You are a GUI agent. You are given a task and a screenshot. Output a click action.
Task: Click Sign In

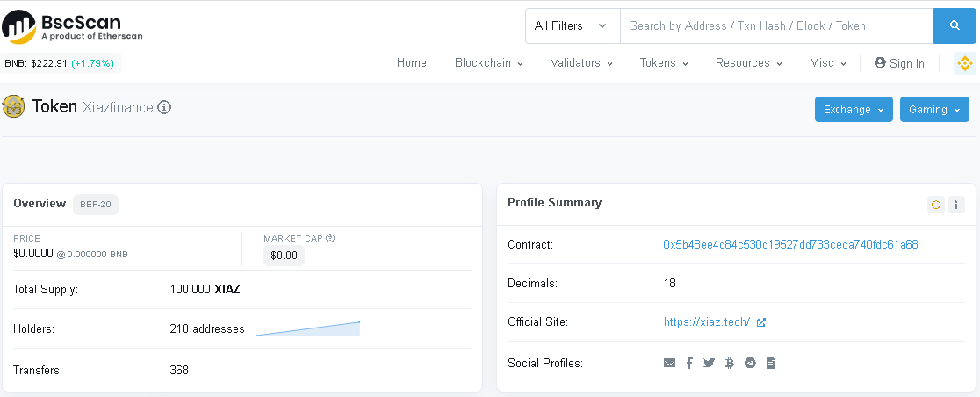899,63
